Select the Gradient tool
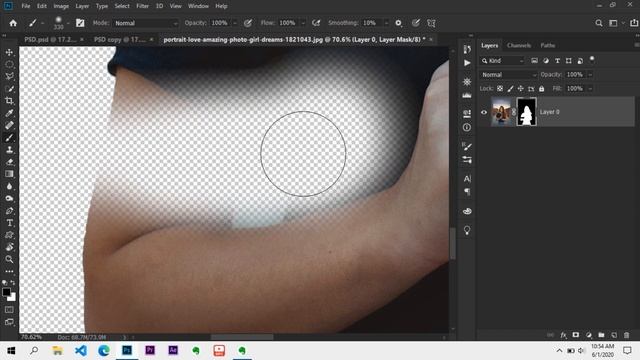 tap(9, 174)
